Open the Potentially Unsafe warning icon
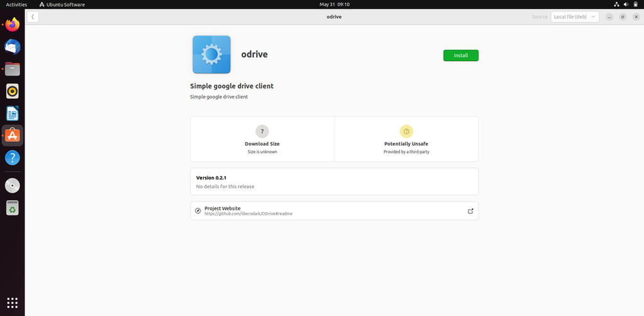Screen dimensions: 644x316 click(x=406, y=132)
